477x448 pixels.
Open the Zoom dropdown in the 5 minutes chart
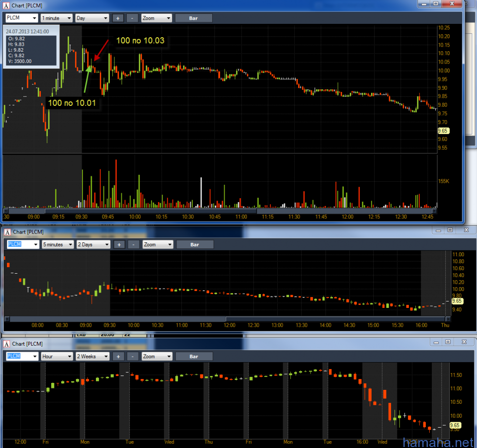tap(158, 244)
